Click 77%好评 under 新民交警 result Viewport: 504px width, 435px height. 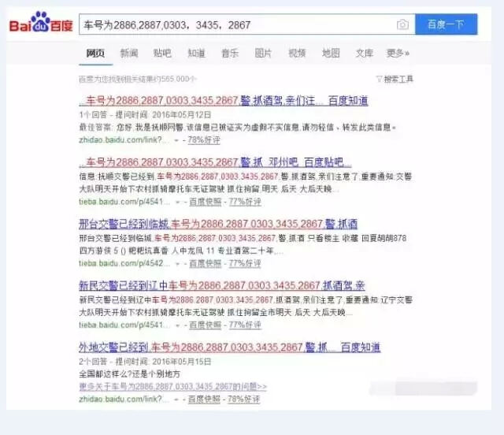(x=245, y=325)
